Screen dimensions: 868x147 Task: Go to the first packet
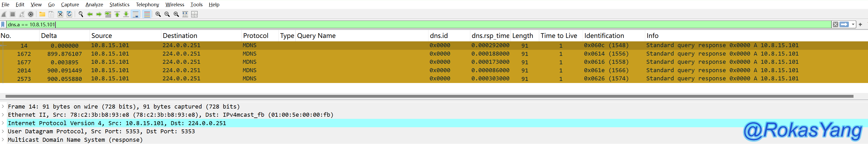117,14
